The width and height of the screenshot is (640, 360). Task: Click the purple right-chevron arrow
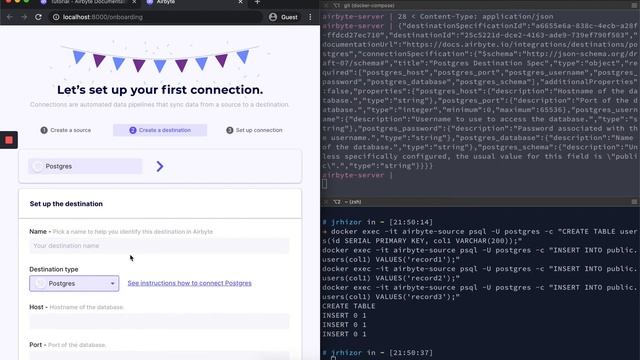pos(160,166)
